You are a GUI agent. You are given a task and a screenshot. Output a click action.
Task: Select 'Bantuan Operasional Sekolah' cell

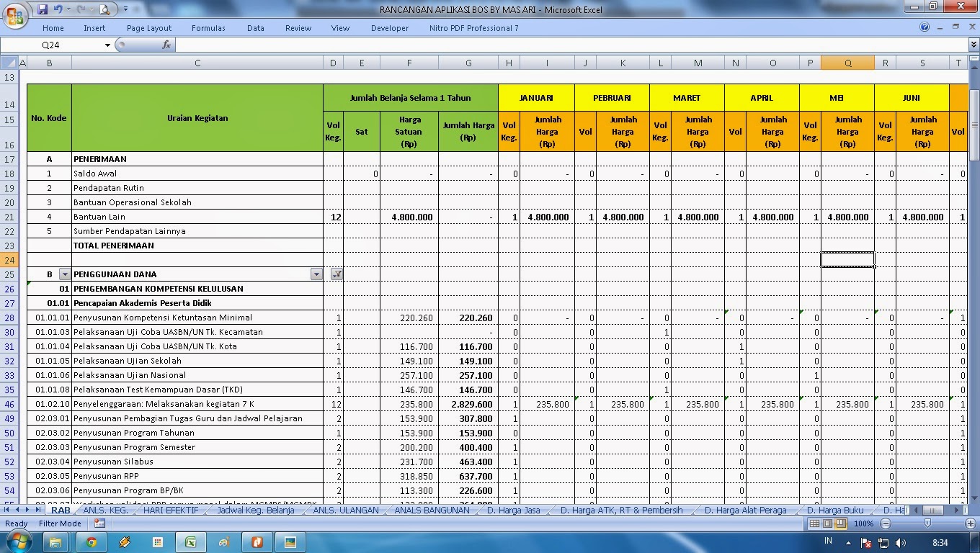tap(197, 202)
